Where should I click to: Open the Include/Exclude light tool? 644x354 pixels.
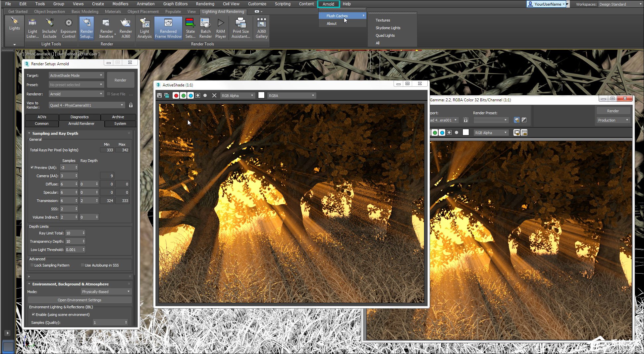pyautogui.click(x=49, y=28)
